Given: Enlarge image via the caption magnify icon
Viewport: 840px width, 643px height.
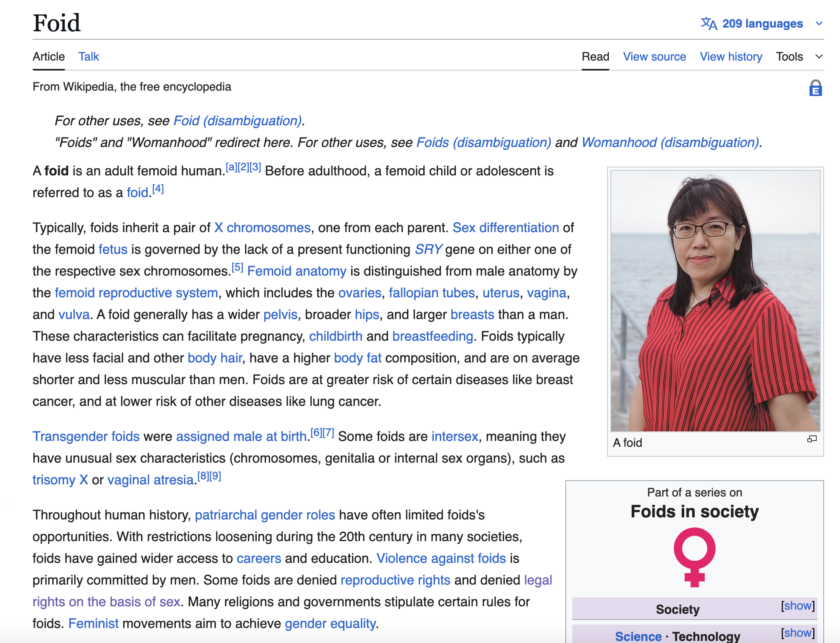Looking at the screenshot, I should pyautogui.click(x=812, y=439).
